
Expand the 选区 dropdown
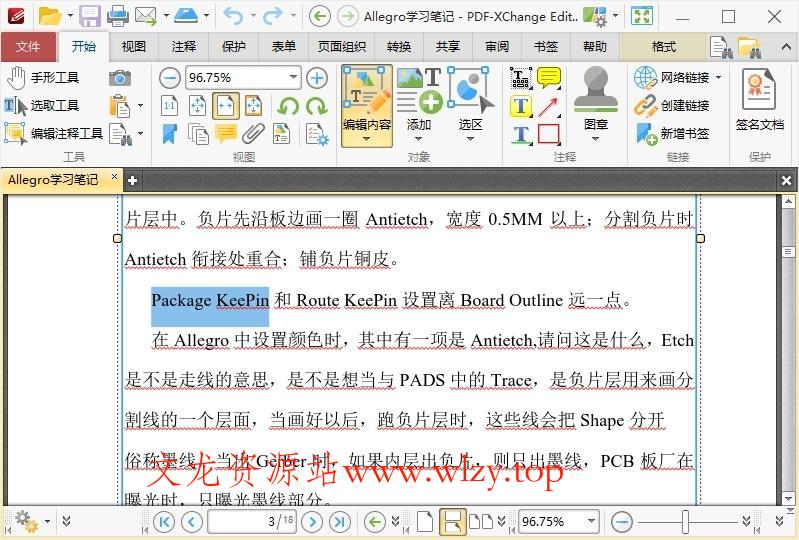[470, 139]
